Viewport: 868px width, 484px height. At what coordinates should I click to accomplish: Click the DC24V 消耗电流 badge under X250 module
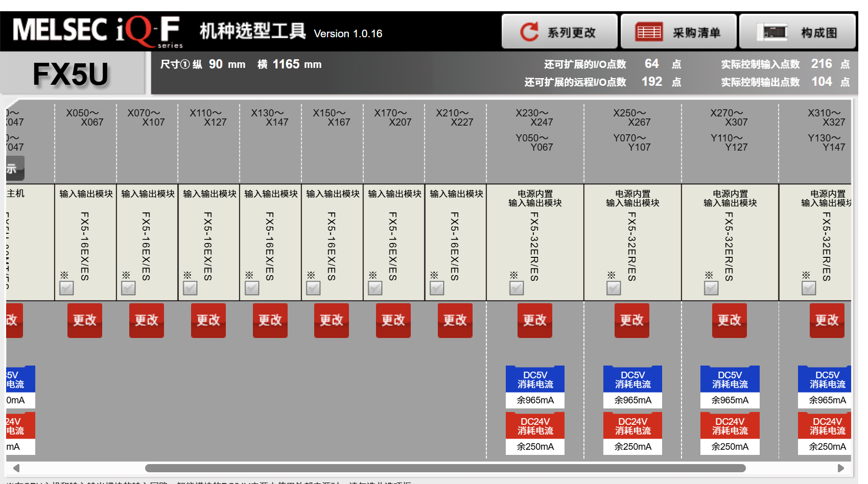pos(632,426)
